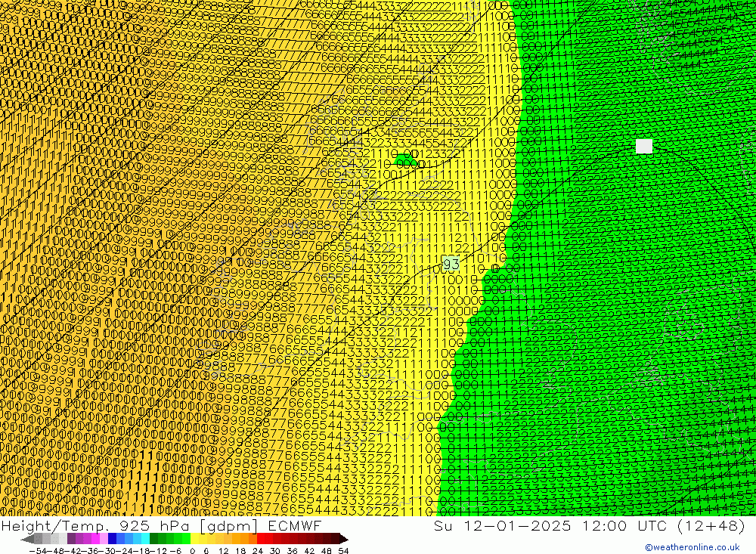Click the '36' legend value
The image size is (756, 554).
tap(292, 551)
